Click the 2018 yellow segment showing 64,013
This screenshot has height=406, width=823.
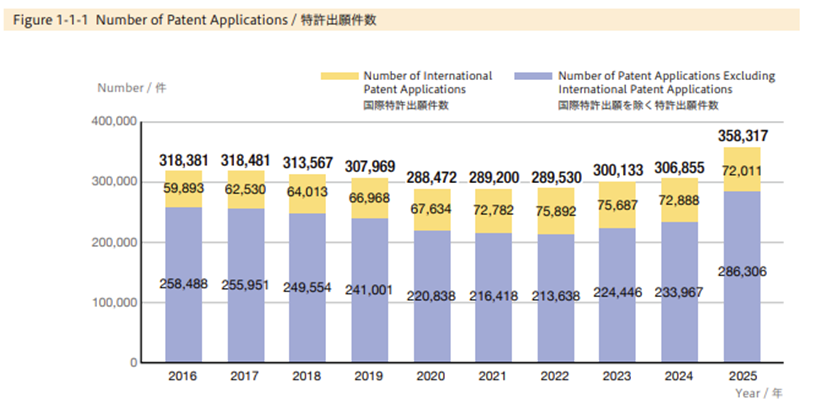pyautogui.click(x=309, y=193)
